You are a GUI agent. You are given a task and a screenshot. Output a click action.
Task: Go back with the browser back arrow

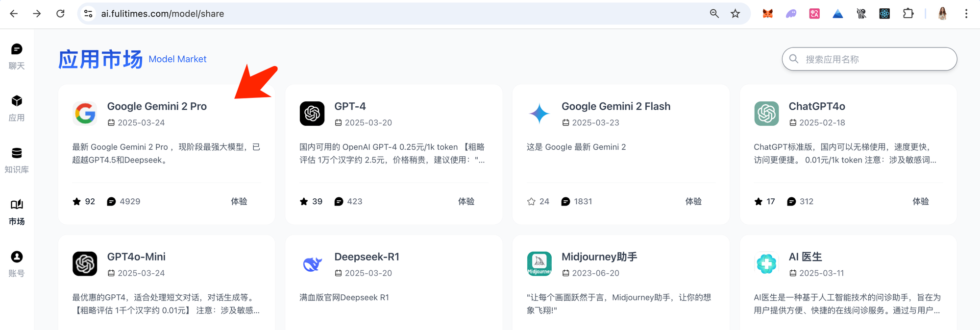[14, 14]
